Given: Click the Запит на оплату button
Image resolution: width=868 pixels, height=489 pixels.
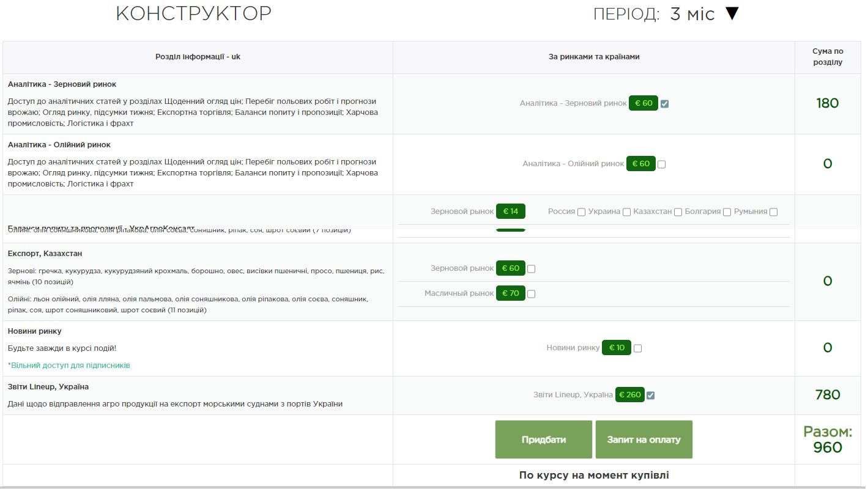Looking at the screenshot, I should click(644, 439).
